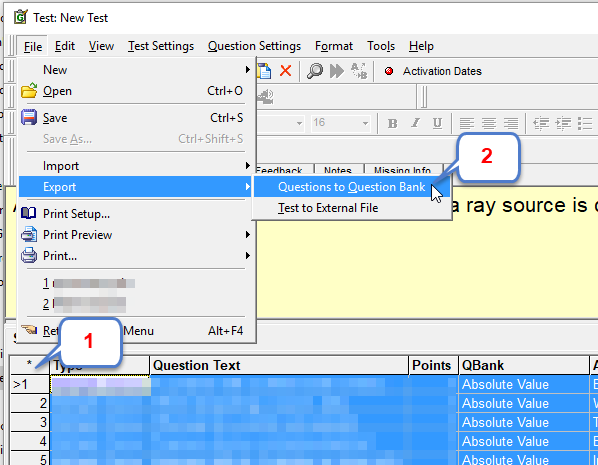Expand the Print... submenu

[135, 256]
